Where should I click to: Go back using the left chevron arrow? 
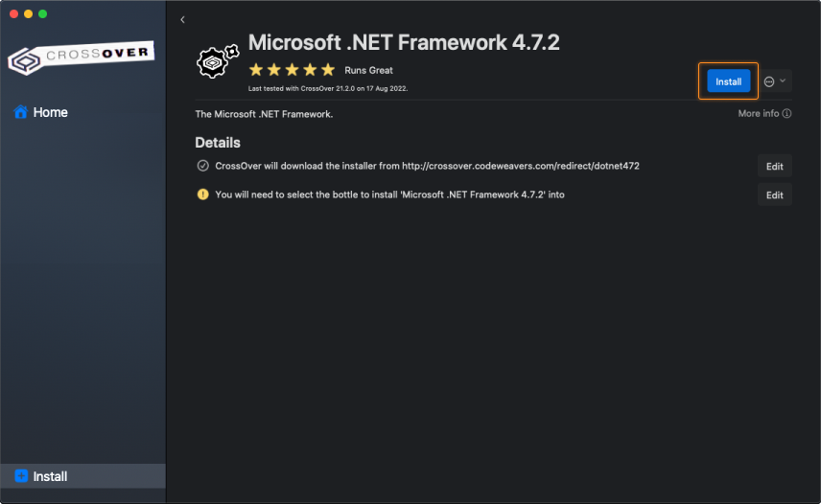click(182, 20)
